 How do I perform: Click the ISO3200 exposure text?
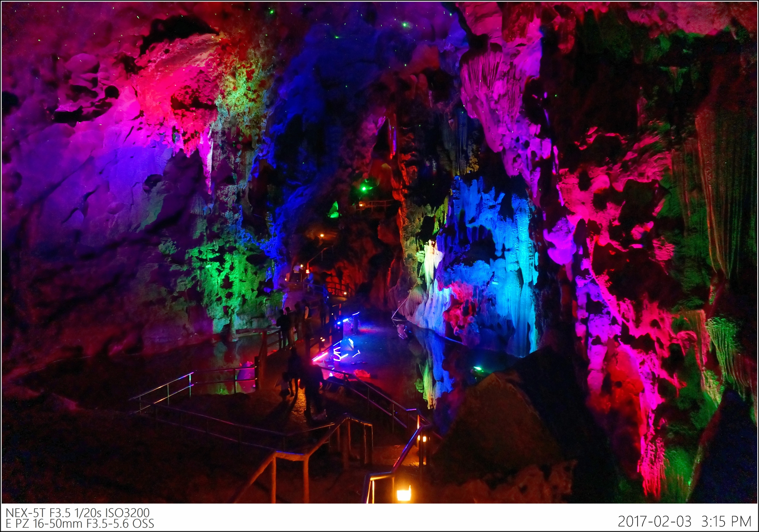(x=127, y=513)
